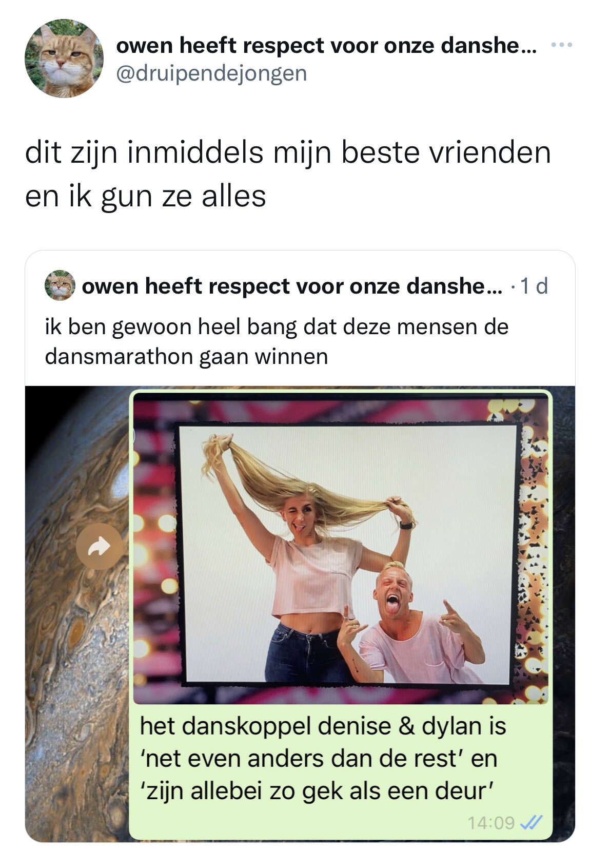The image size is (590, 868).
Task: Select the main tweet text 'dit zijn inmiddels'
Action: click(144, 152)
